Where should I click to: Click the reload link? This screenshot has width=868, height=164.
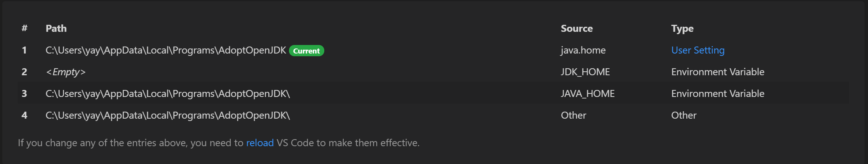pyautogui.click(x=260, y=143)
